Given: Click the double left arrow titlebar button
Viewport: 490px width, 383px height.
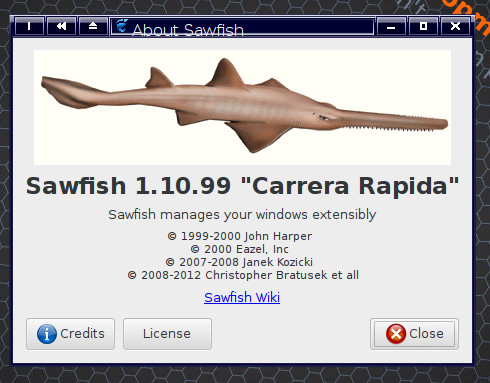Looking at the screenshot, I should tap(61, 26).
